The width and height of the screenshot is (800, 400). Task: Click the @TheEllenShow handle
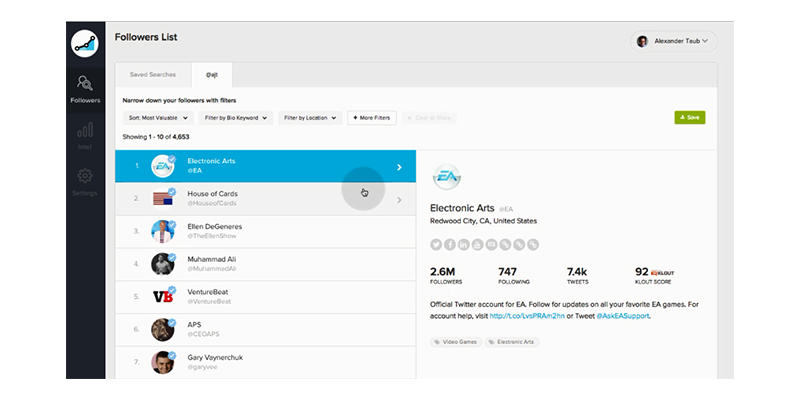(x=212, y=236)
